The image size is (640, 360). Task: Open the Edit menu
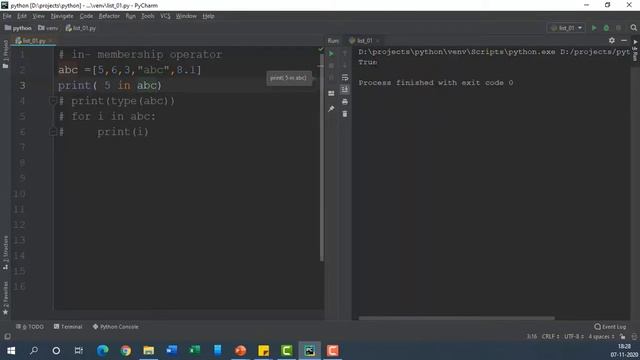22,16
